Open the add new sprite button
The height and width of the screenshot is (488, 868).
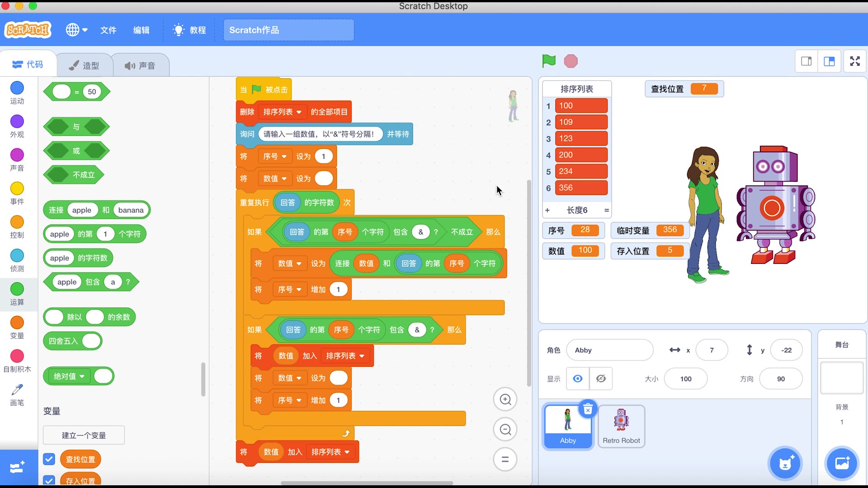click(x=785, y=463)
